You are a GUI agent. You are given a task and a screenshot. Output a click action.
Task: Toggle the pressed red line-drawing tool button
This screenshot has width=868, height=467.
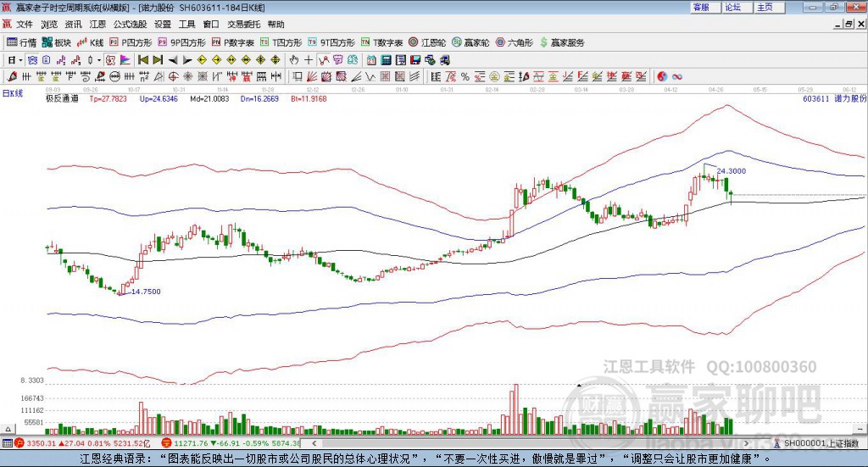pos(323,60)
